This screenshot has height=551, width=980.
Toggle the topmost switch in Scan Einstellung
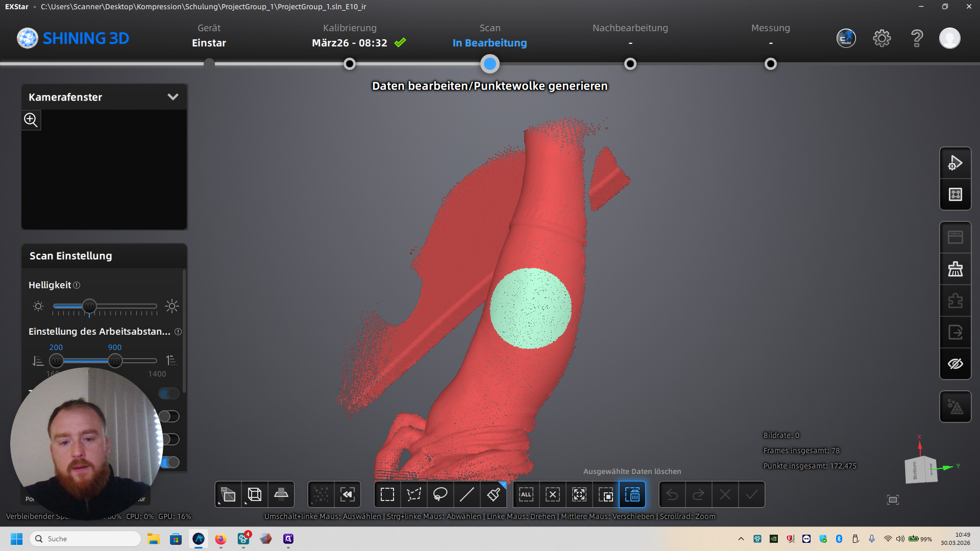coord(169,393)
